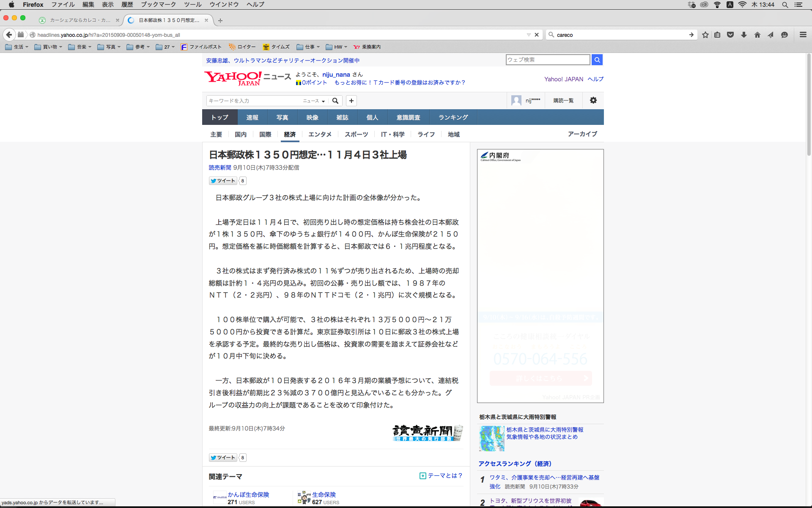
Task: Click the ツイート button under the headline
Action: [222, 181]
